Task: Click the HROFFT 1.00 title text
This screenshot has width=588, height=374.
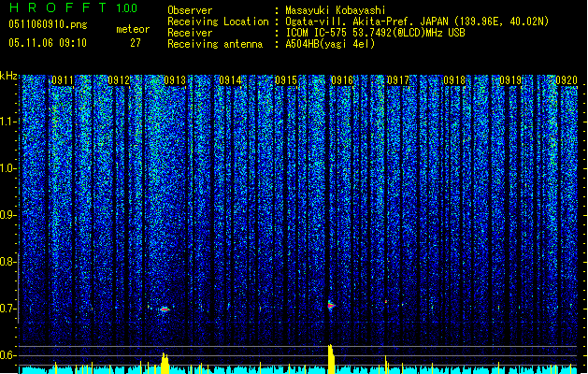Action: pos(74,7)
